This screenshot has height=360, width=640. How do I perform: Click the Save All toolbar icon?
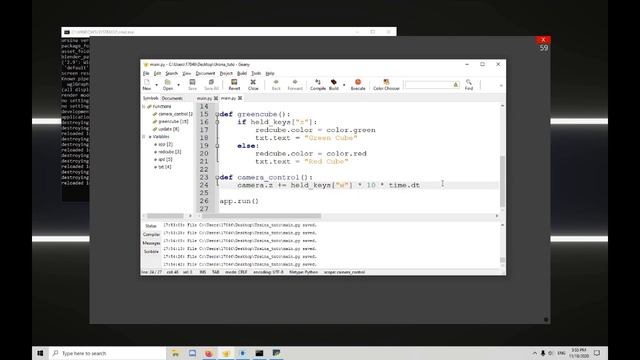[211, 84]
